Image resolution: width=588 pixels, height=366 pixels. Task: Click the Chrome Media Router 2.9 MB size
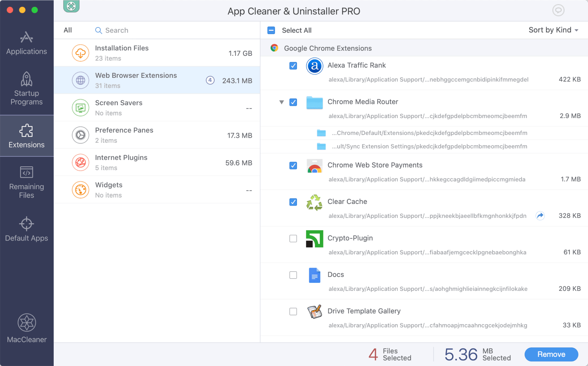coord(570,116)
